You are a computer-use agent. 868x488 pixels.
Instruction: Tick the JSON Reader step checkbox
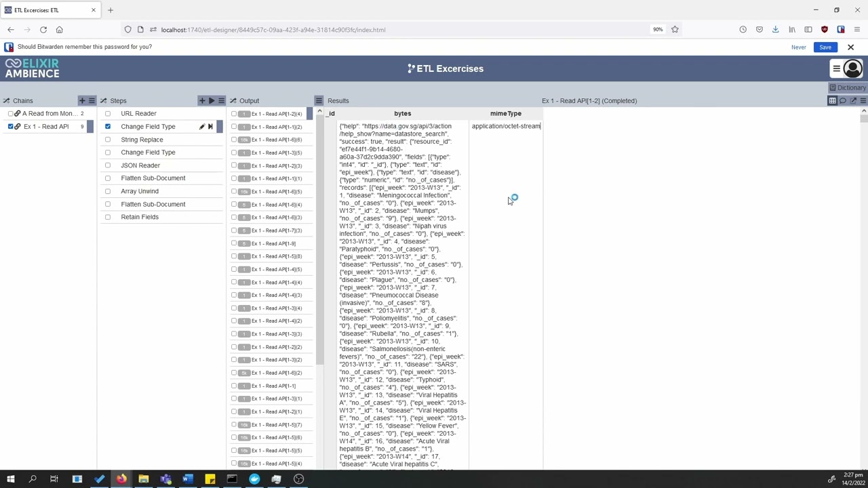pos(107,165)
